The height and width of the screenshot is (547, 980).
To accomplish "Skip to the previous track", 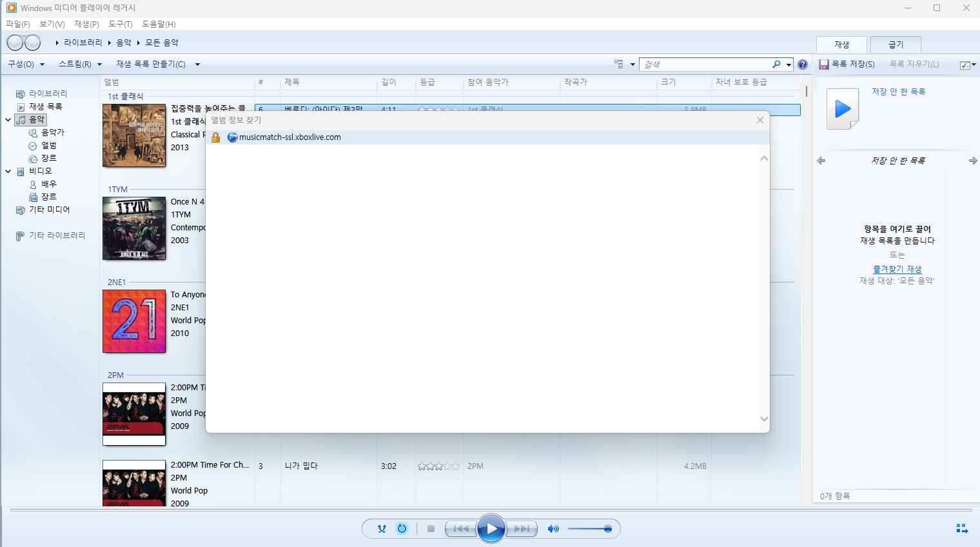I will [461, 529].
